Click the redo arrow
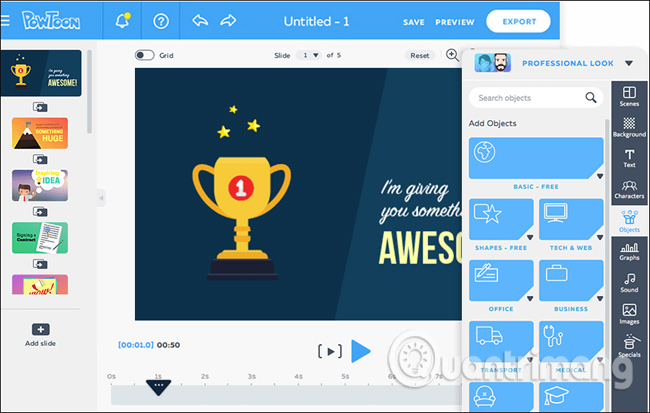 point(228,20)
